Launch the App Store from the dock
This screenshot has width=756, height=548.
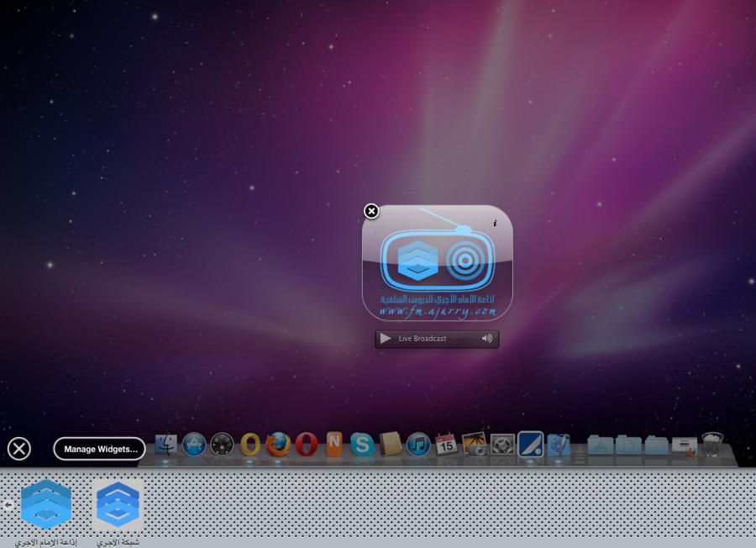194,444
